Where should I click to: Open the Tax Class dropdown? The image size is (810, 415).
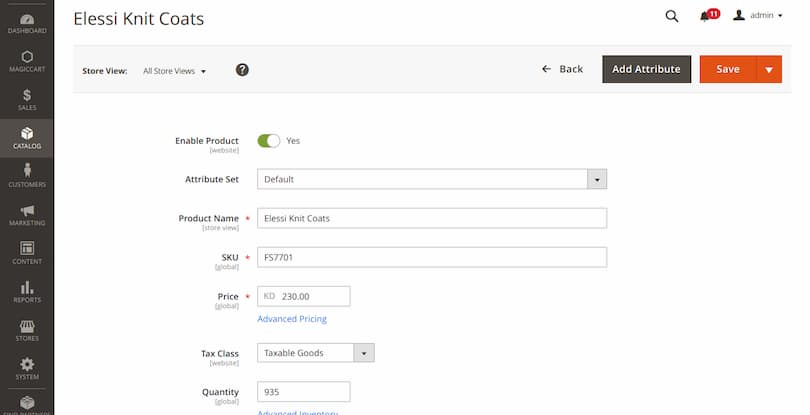tap(363, 353)
